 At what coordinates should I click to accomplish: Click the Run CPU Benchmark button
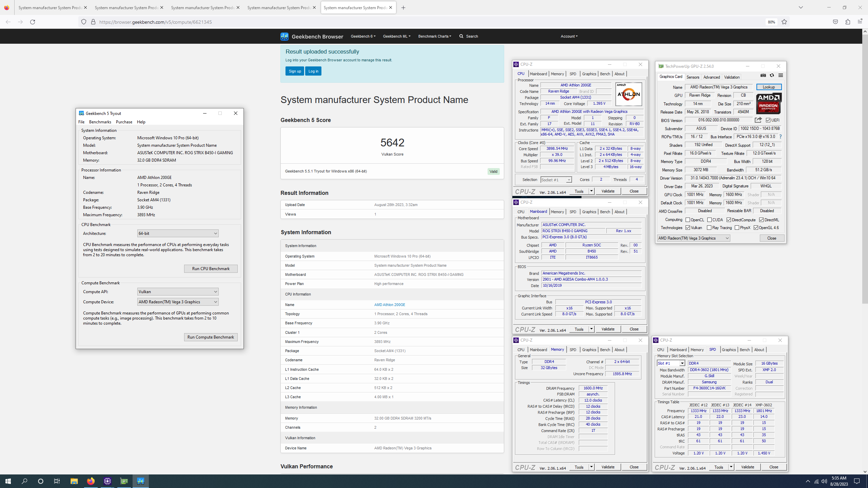[x=211, y=269]
